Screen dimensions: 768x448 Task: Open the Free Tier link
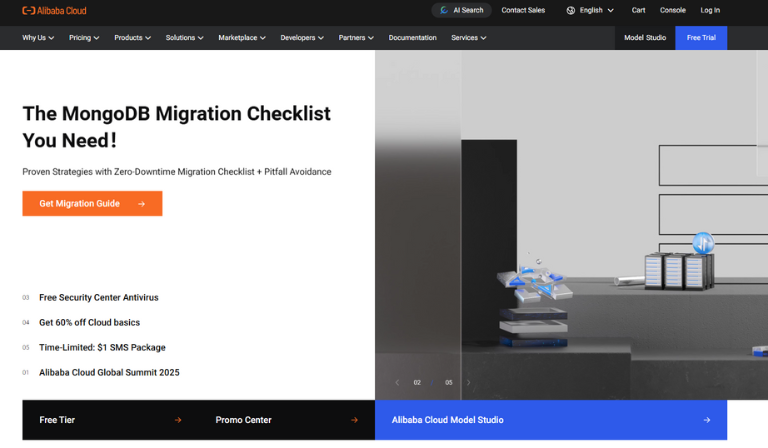coord(110,420)
